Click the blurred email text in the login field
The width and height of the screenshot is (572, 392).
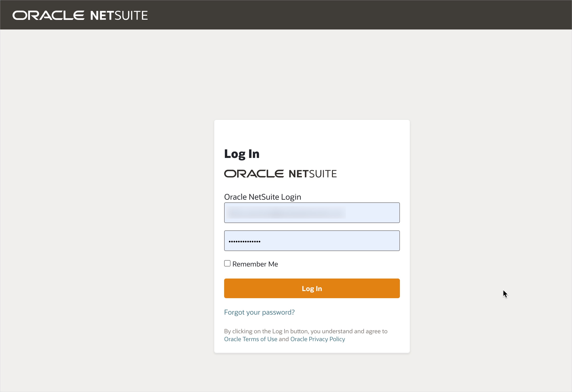tap(286, 213)
